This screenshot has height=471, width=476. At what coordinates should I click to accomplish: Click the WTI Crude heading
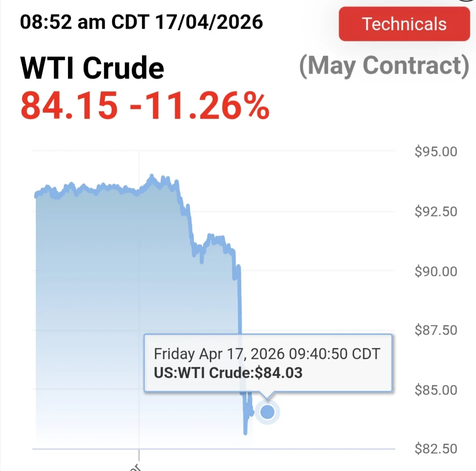[92, 68]
